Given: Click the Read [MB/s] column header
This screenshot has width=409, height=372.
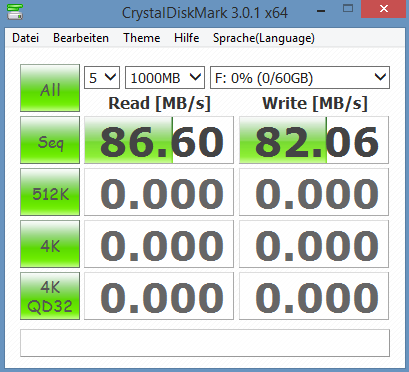Looking at the screenshot, I should click(x=160, y=103).
